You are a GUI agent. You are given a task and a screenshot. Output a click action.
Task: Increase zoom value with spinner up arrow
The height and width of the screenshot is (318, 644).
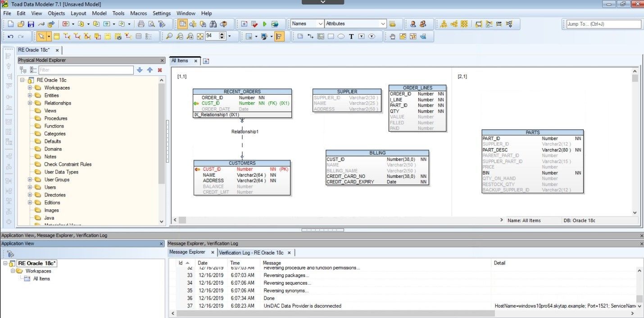tap(222, 34)
